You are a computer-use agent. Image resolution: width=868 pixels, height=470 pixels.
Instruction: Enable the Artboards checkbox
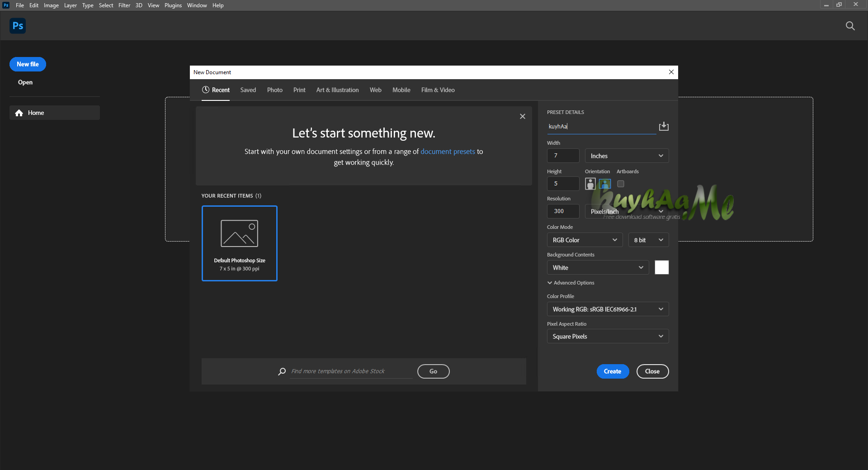621,184
